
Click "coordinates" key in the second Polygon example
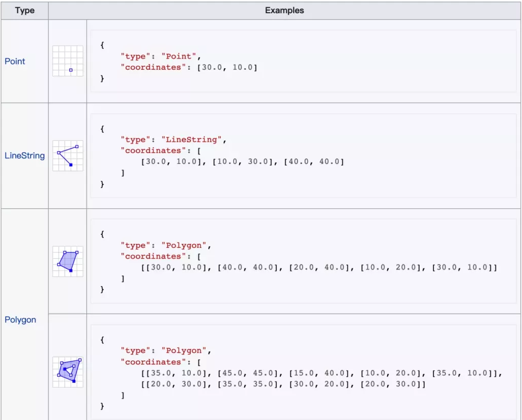(153, 362)
